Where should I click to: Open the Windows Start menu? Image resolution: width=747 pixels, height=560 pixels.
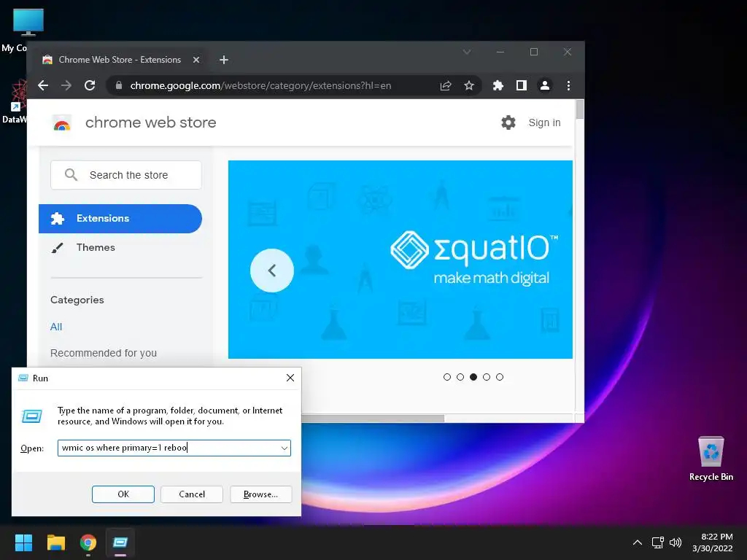tap(23, 542)
